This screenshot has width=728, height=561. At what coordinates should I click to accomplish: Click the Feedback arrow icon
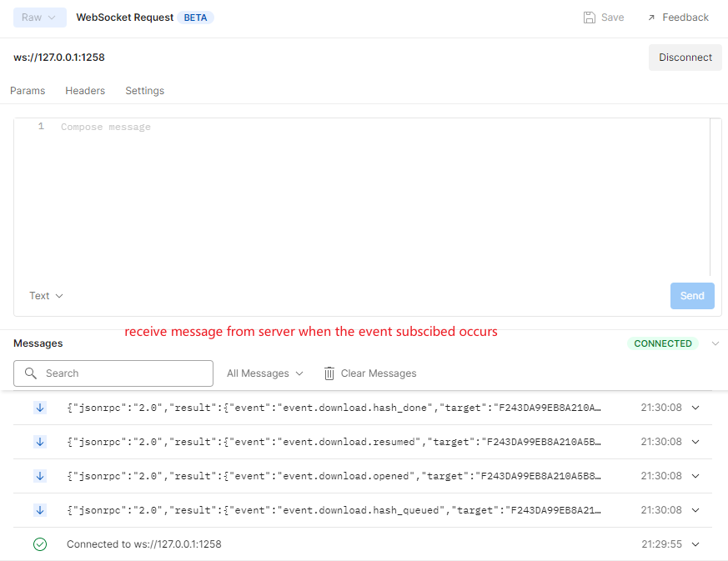point(651,18)
